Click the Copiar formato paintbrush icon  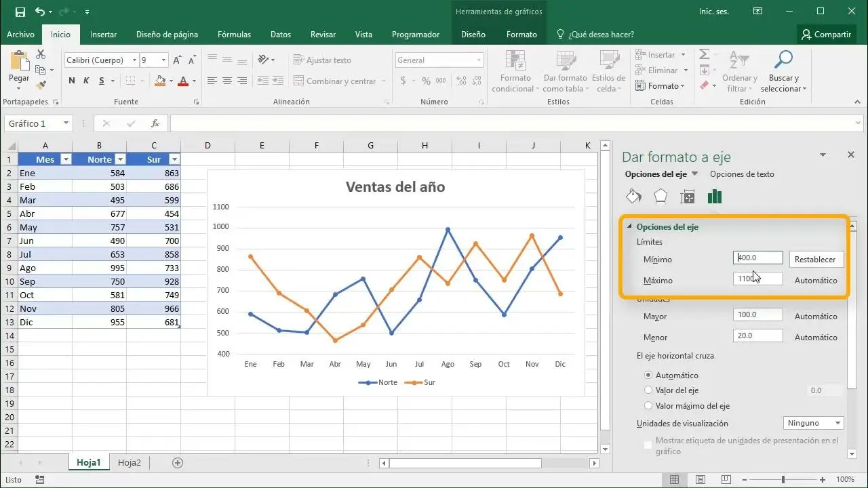(41, 85)
